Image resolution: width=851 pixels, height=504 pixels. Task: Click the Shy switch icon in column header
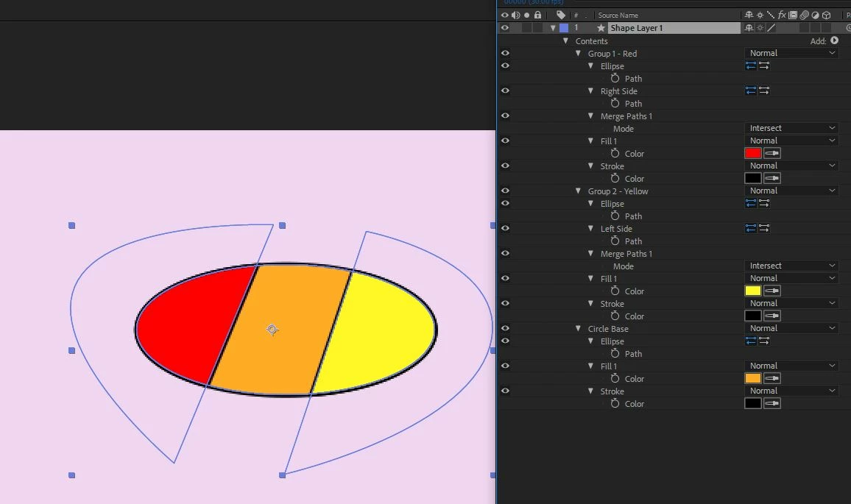pos(749,15)
